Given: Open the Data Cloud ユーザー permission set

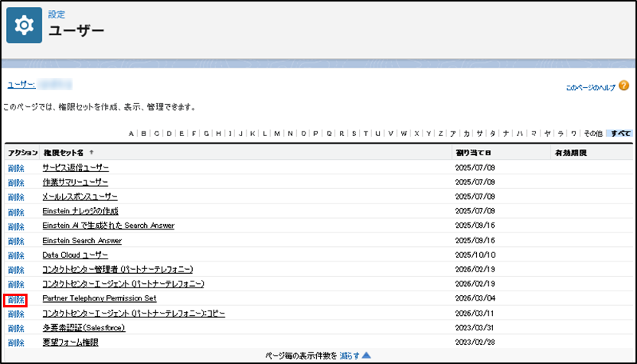Looking at the screenshot, I should [75, 255].
